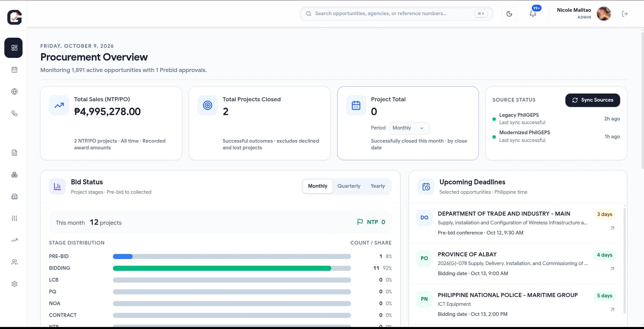Click Nicole Malitao profile avatar
644x329 pixels.
coord(603,14)
